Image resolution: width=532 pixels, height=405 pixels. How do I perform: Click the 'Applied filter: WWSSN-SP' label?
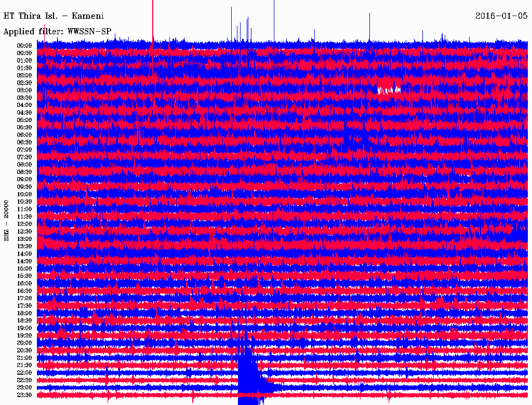(x=57, y=32)
